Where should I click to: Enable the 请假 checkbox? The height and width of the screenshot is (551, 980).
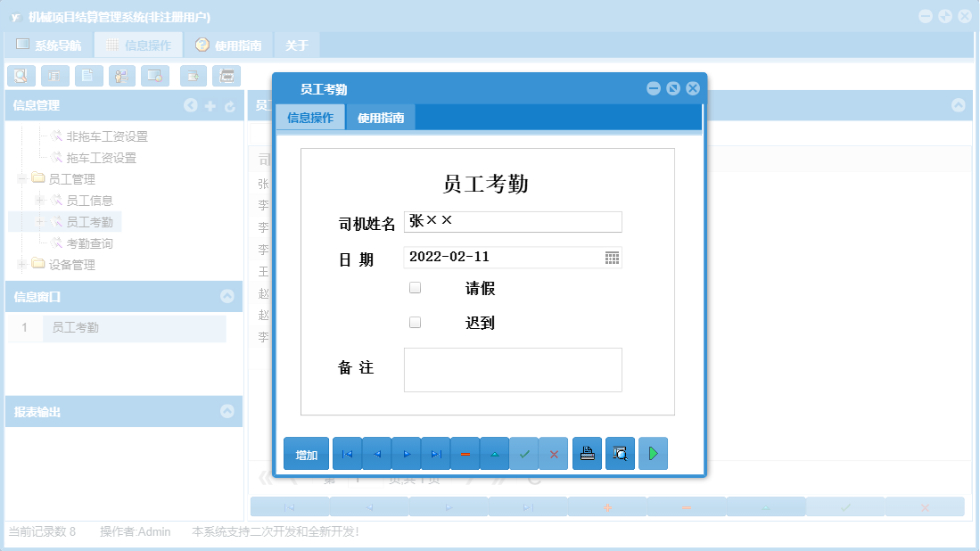pos(415,287)
